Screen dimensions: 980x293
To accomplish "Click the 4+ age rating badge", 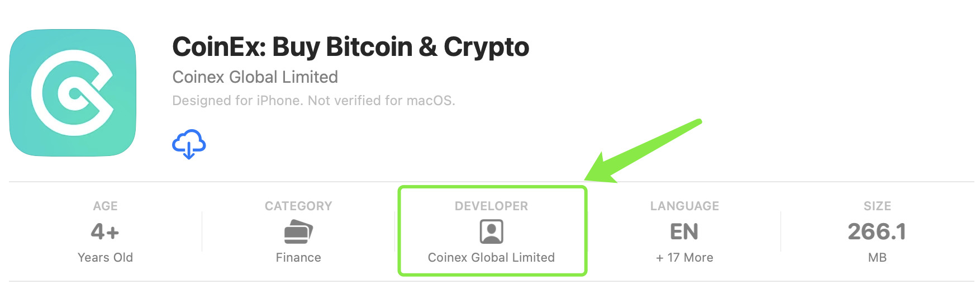I will tap(105, 231).
